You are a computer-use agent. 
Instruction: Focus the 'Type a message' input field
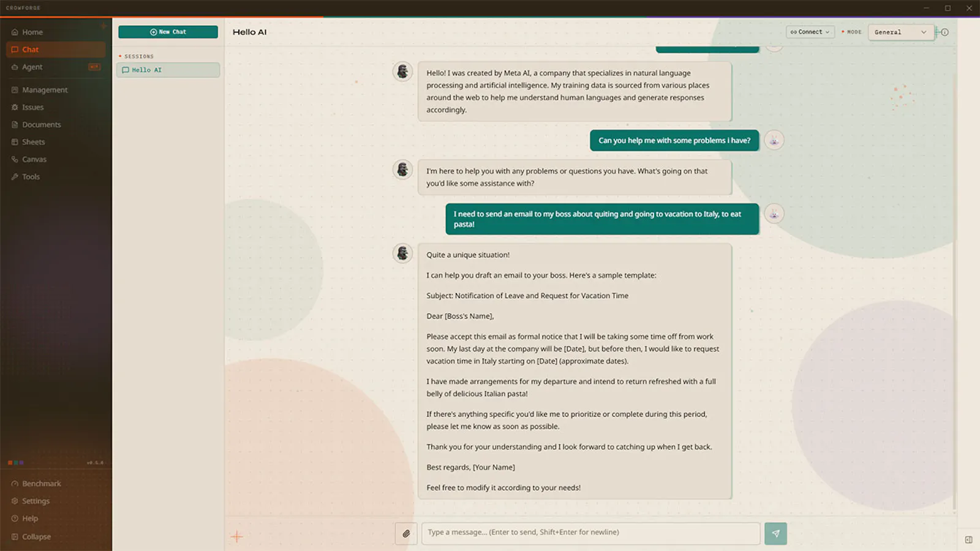pyautogui.click(x=590, y=533)
